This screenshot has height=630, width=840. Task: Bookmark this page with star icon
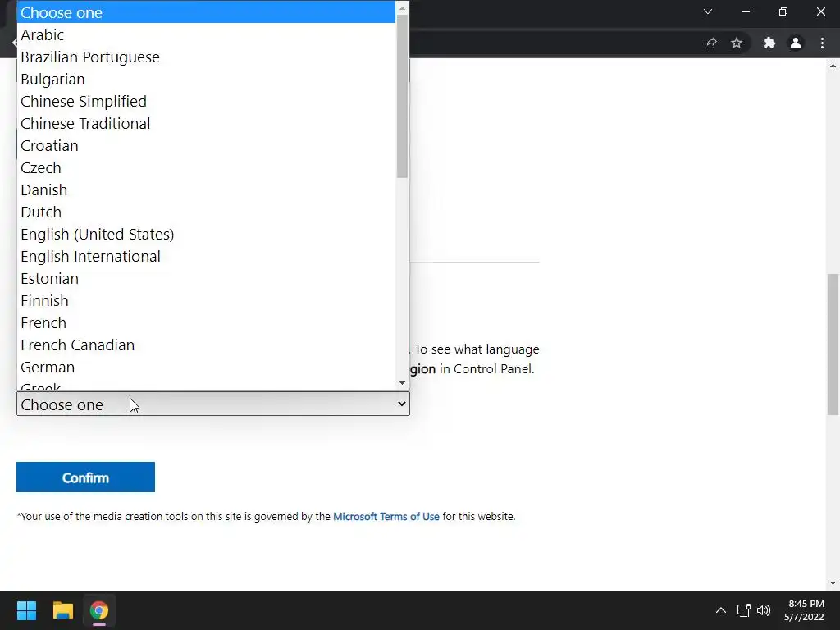click(x=737, y=43)
